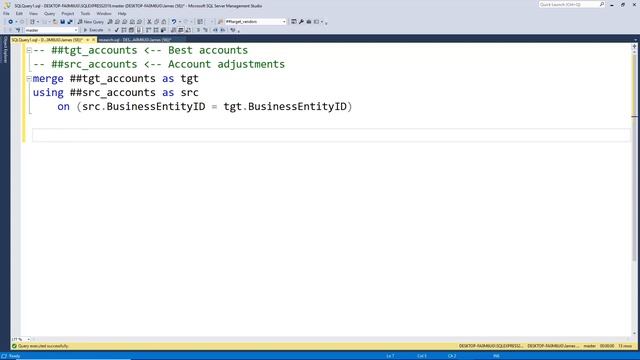Open the Help menu
640x360 pixels.
point(122,13)
